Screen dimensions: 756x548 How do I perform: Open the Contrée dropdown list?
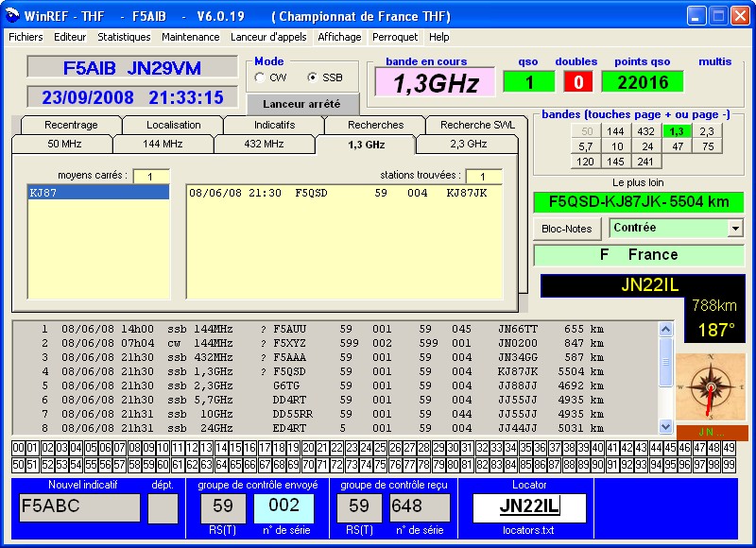(x=735, y=228)
